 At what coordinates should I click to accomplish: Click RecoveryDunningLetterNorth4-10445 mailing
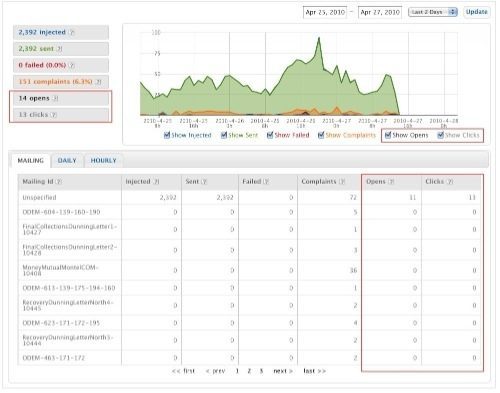tap(68, 305)
